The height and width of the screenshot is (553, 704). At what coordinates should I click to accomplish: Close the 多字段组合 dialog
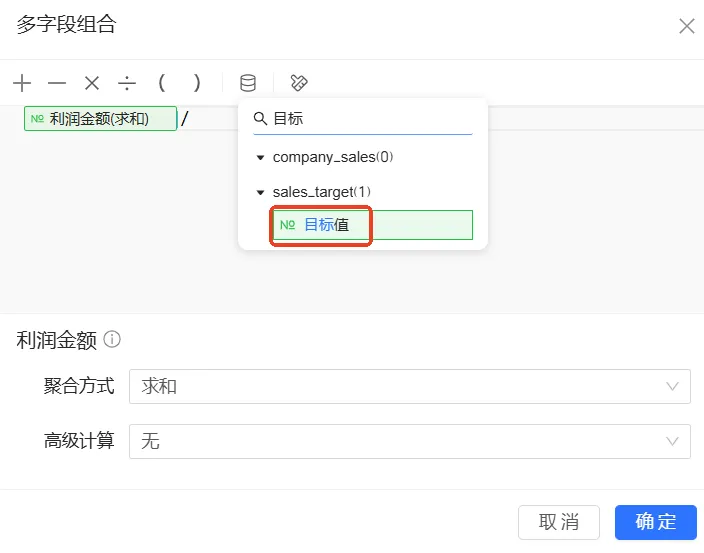[686, 27]
